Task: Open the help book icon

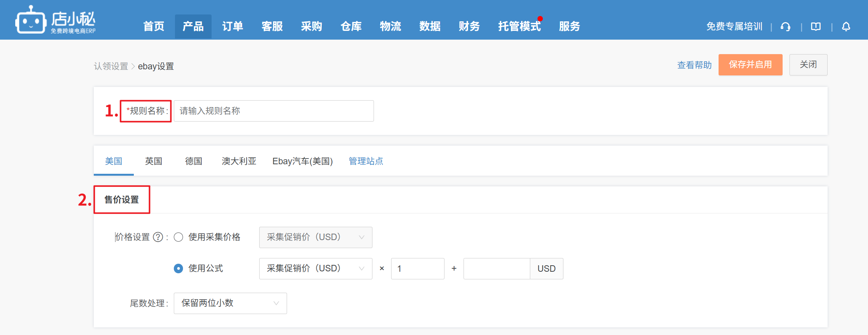Action: tap(816, 27)
